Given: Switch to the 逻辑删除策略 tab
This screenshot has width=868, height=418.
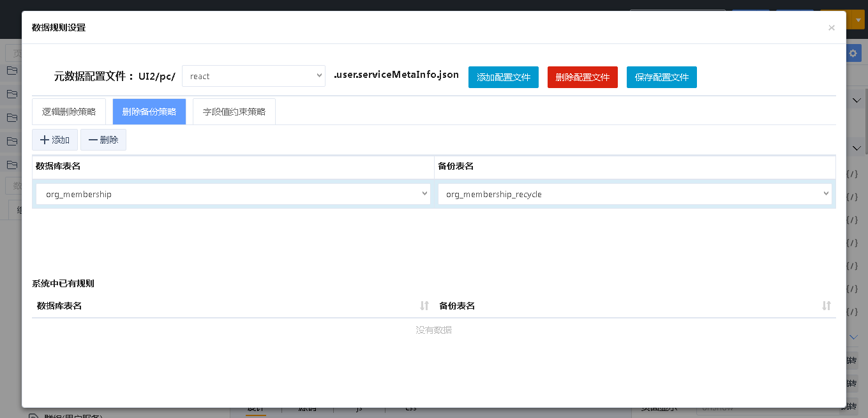Looking at the screenshot, I should 69,112.
